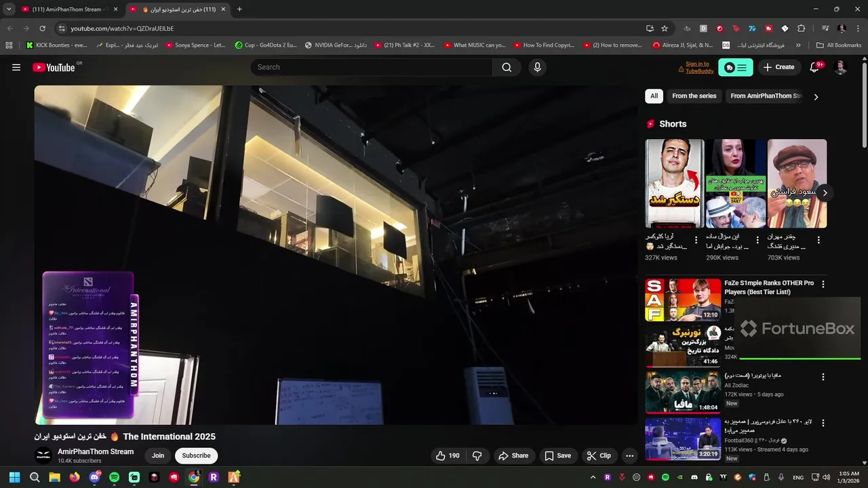Switch the ENG input language indicator
Image resolution: width=868 pixels, height=488 pixels.
click(798, 477)
